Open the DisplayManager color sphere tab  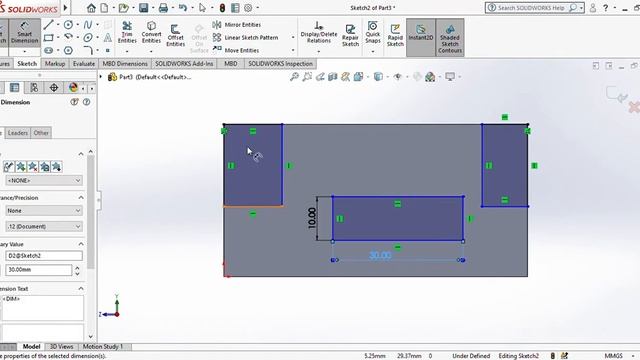[73, 88]
